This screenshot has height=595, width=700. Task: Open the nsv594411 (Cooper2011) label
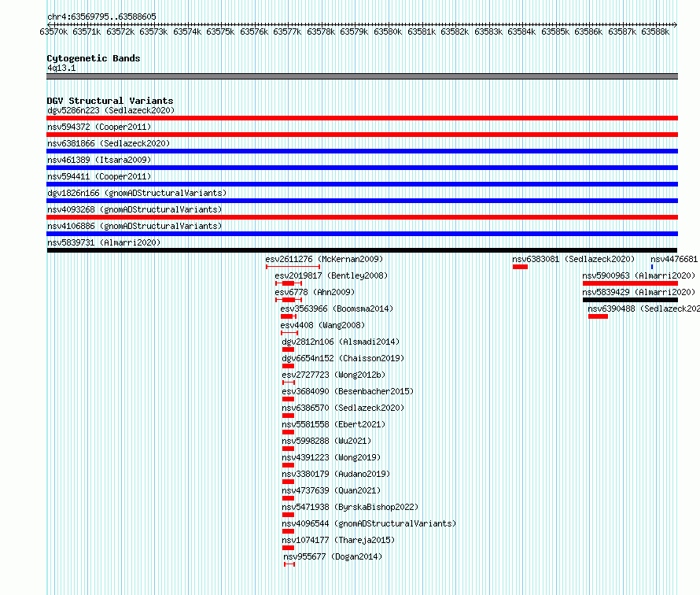pyautogui.click(x=99, y=176)
